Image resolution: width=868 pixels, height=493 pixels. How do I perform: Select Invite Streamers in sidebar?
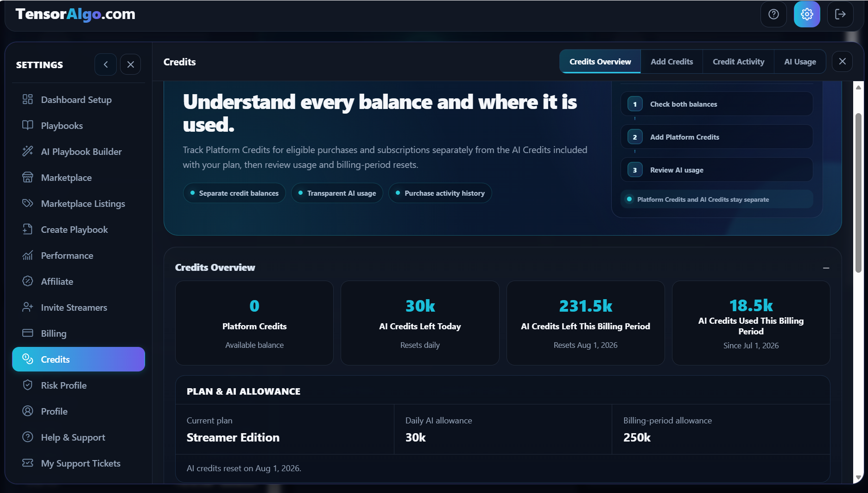pos(78,307)
